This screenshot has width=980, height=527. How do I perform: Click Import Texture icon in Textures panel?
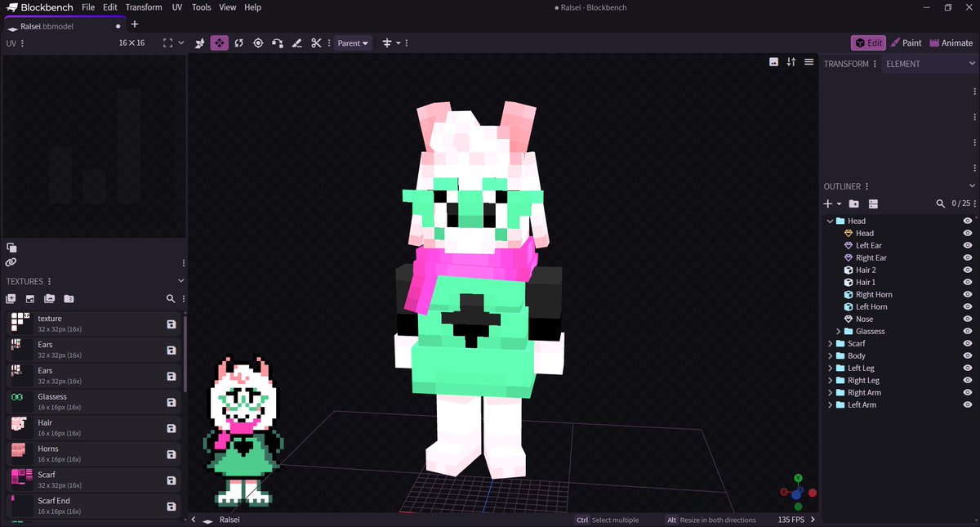point(30,299)
